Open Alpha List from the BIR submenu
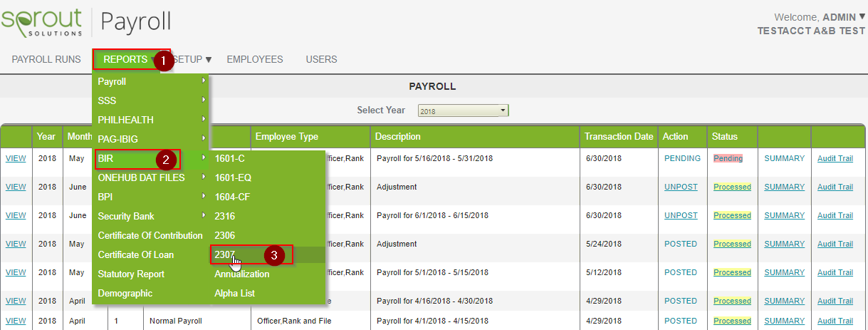868x330 pixels. (268, 293)
